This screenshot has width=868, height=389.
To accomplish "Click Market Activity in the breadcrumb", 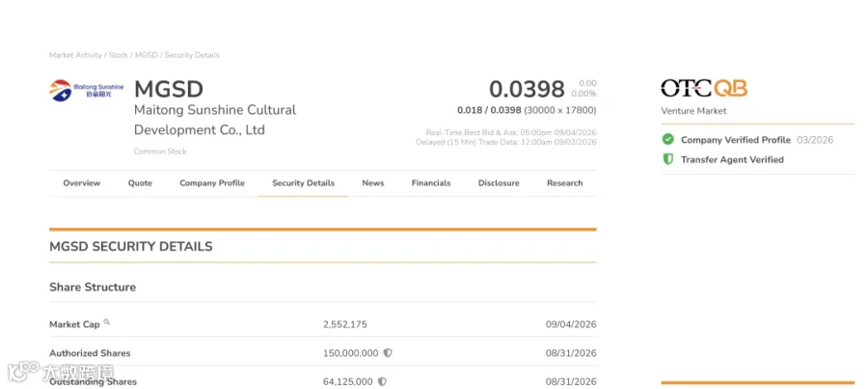I will (x=75, y=55).
